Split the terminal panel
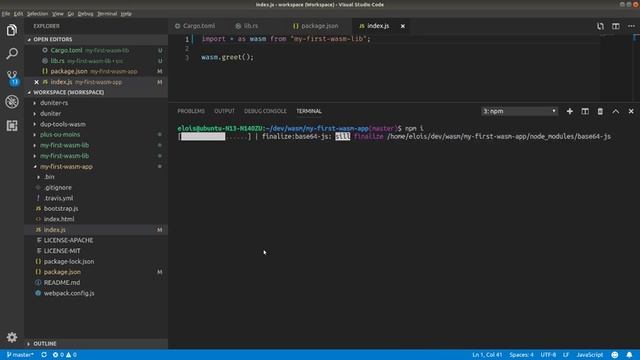This screenshot has height=360, width=640. 585,111
